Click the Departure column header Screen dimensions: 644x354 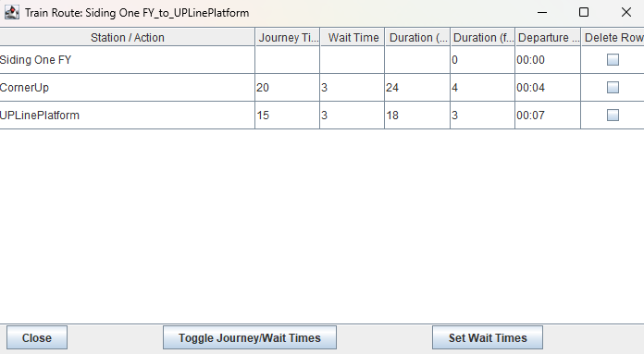pyautogui.click(x=548, y=37)
